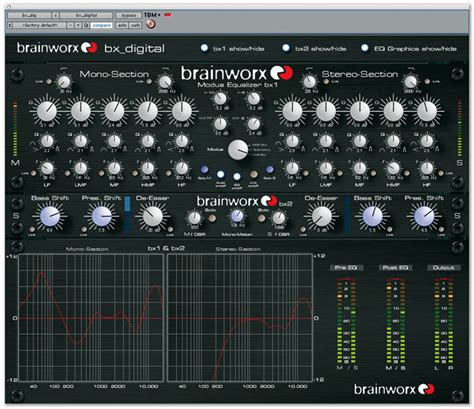This screenshot has width=474, height=409.
Task: Click the Out S output gain knob
Action: [x=254, y=124]
